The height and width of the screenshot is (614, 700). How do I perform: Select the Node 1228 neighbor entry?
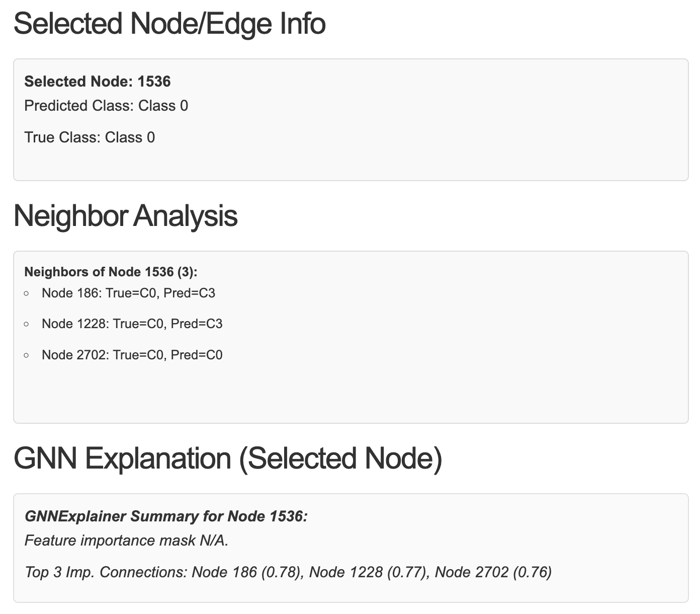(132, 324)
